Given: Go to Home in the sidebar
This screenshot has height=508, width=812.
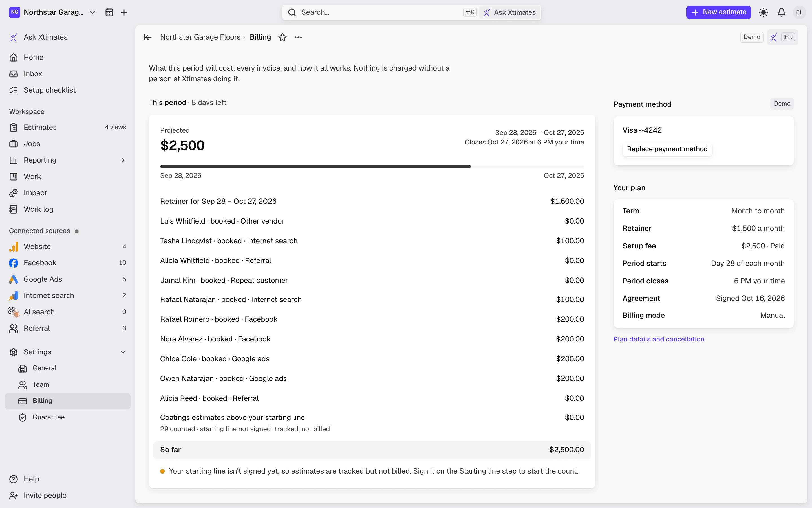Looking at the screenshot, I should [67, 58].
